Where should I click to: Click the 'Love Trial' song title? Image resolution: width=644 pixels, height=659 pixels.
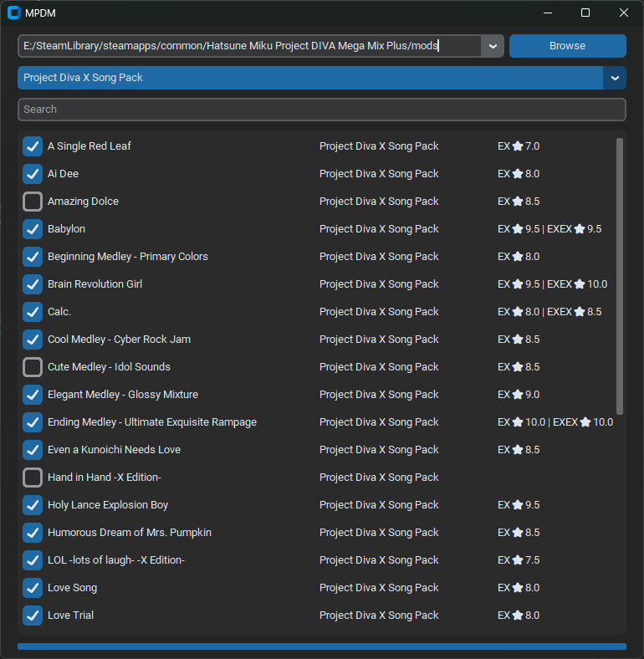click(70, 616)
